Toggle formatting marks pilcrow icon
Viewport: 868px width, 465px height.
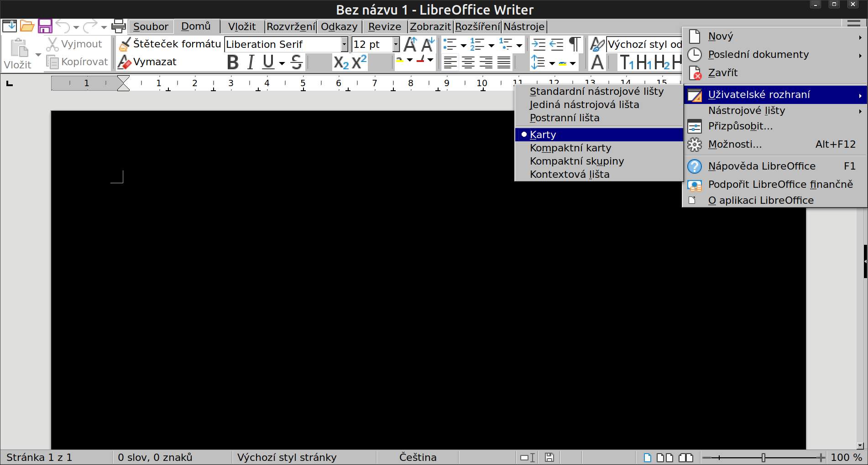tap(575, 44)
